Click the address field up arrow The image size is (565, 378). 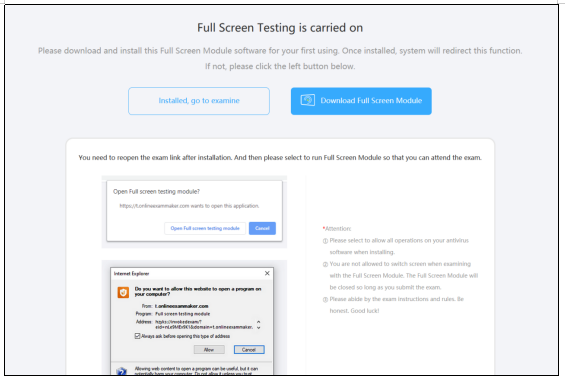pos(258,321)
